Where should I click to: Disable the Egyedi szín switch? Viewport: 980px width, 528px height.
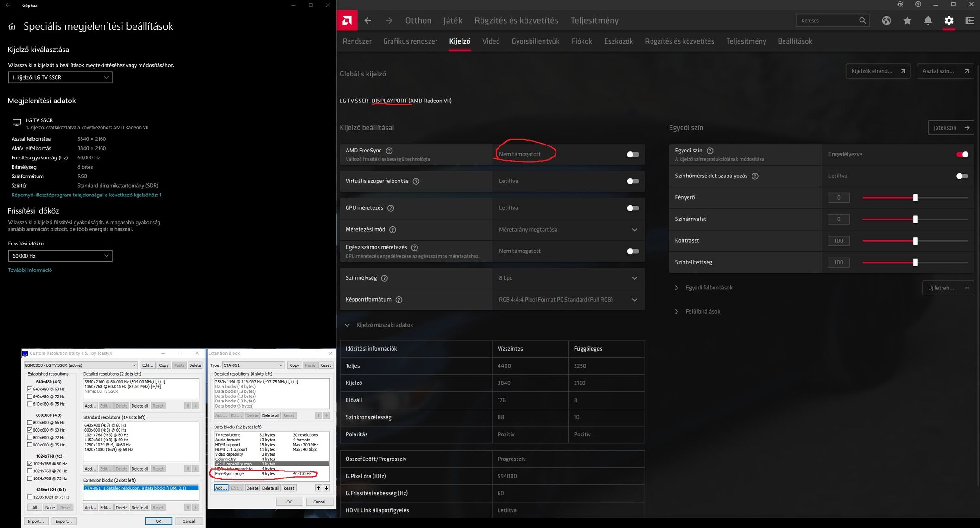[962, 154]
